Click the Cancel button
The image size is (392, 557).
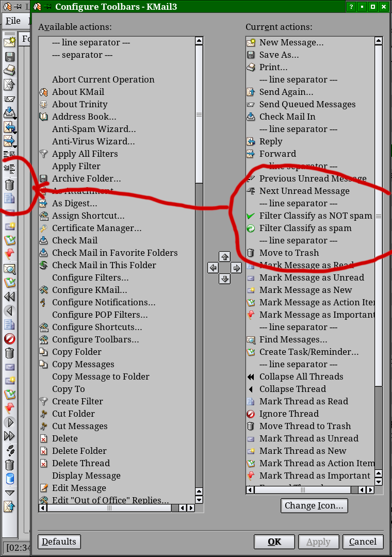tap(363, 542)
